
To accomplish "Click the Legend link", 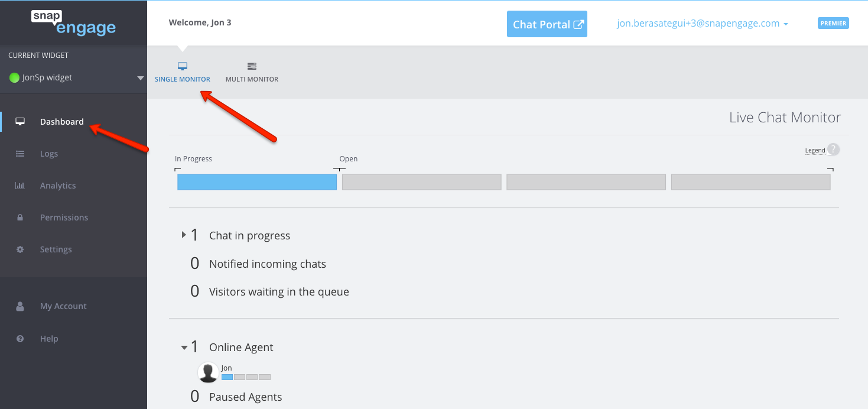I will [815, 151].
